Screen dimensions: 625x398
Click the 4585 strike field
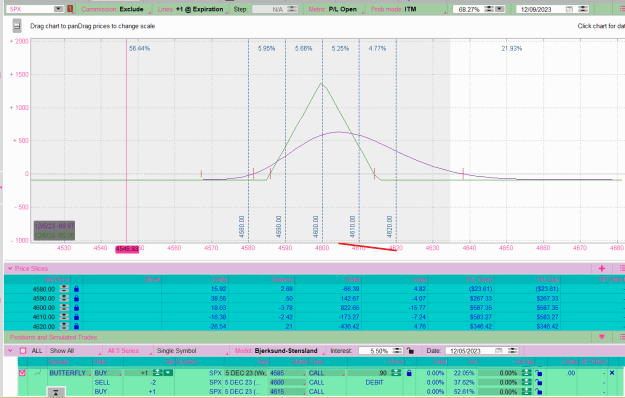pyautogui.click(x=287, y=373)
